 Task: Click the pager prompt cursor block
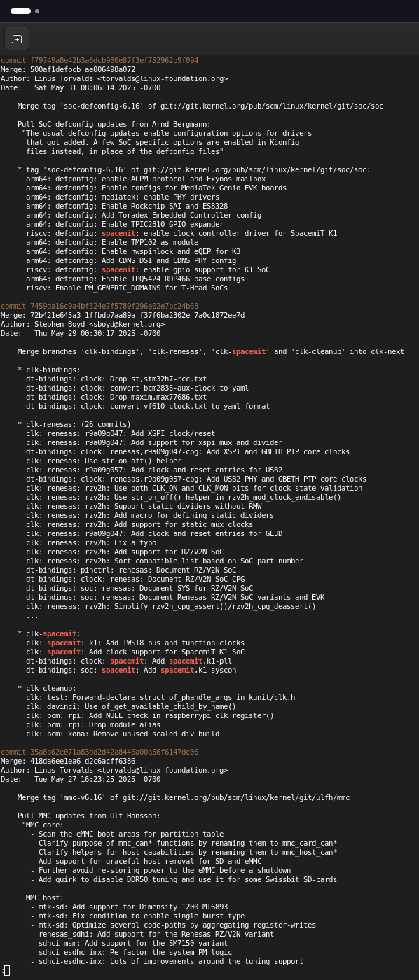(x=6, y=971)
